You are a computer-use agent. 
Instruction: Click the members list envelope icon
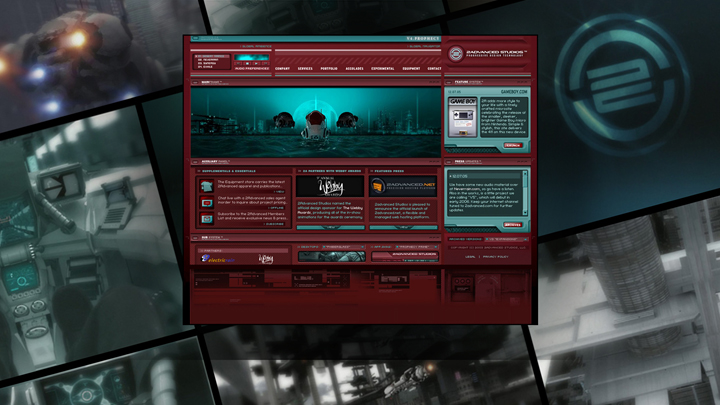click(x=207, y=219)
